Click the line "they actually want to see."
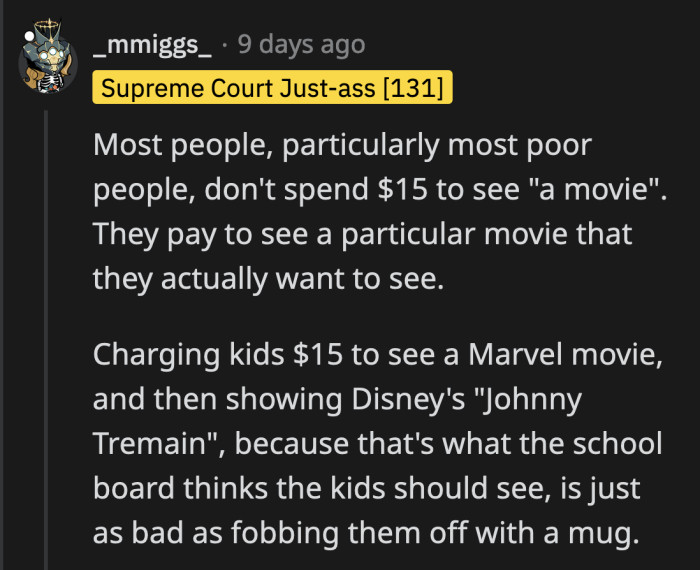Viewport: 700px width, 570px height. [267, 279]
